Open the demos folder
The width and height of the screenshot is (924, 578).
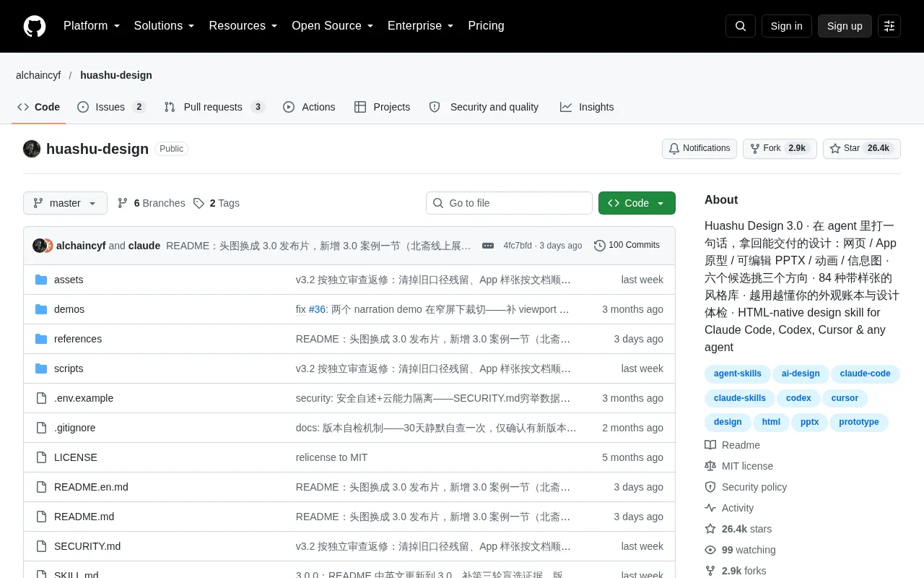pyautogui.click(x=69, y=309)
